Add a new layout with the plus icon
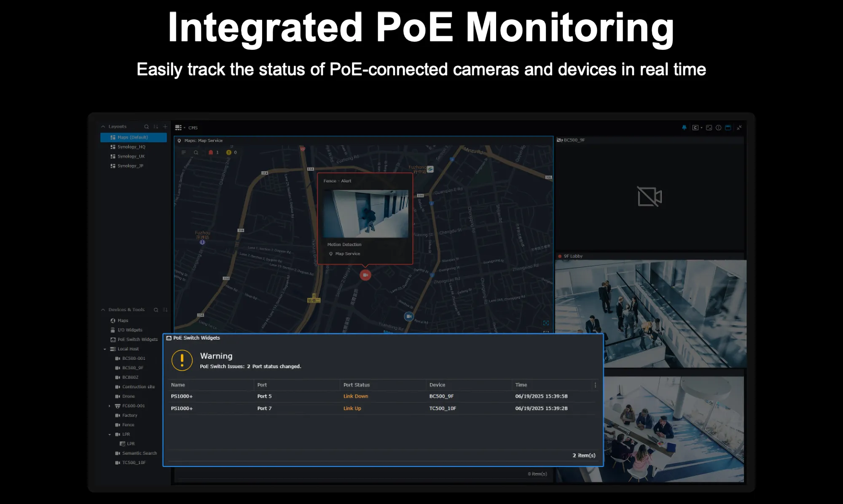 165,126
